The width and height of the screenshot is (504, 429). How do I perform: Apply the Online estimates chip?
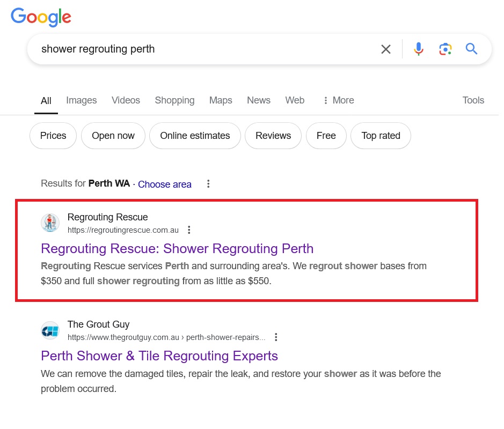click(195, 136)
